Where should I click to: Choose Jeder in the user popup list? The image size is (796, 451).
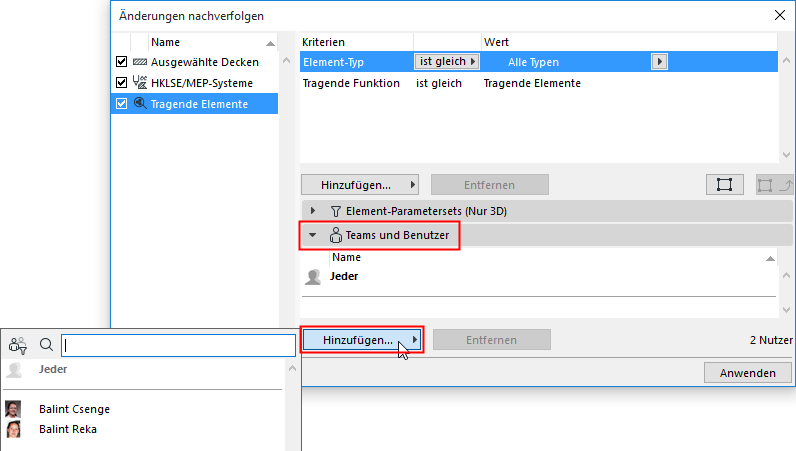[53, 369]
